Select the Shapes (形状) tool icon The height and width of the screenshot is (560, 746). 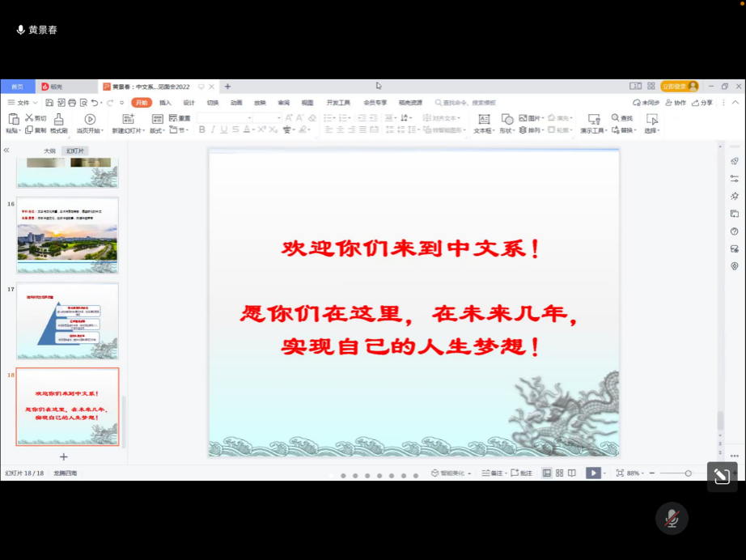507,119
